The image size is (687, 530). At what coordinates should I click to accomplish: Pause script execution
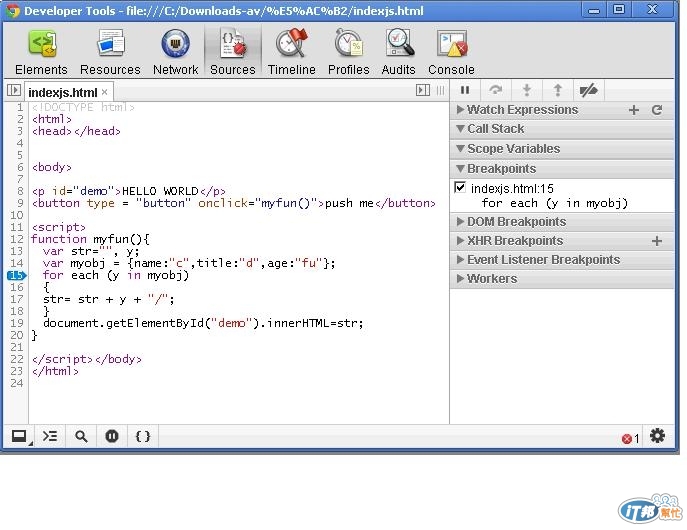click(x=465, y=90)
